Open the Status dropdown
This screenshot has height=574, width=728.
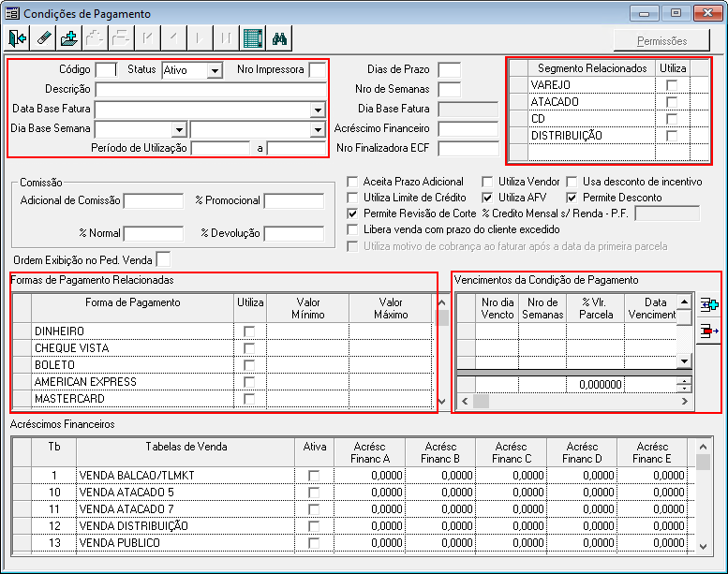[x=215, y=70]
